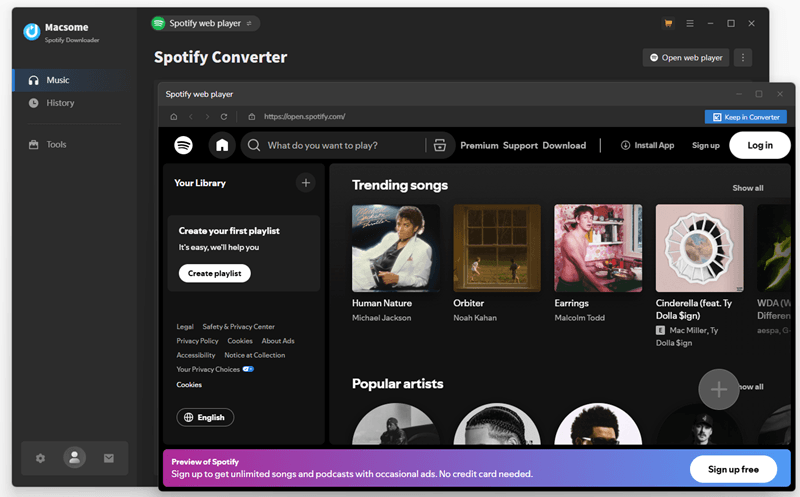The height and width of the screenshot is (497, 800).
Task: Open the Cookies link beside Privacy Policy
Action: [x=240, y=341]
